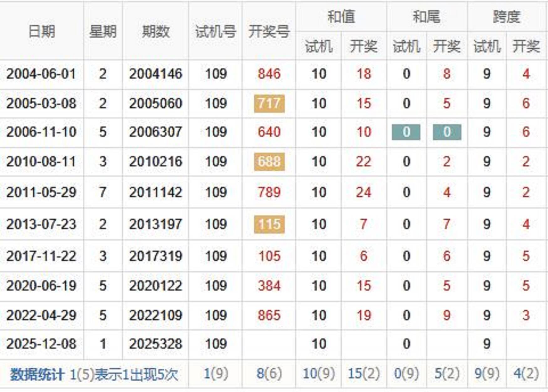Open the 15(2) statistic in footer

(x=364, y=374)
